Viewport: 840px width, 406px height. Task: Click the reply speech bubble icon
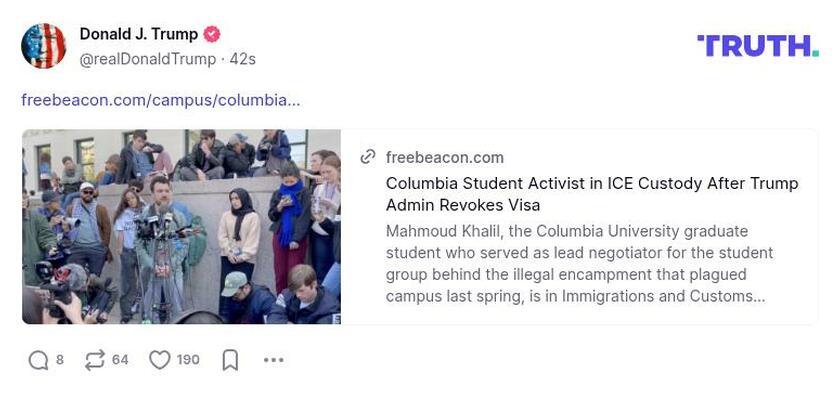(38, 360)
